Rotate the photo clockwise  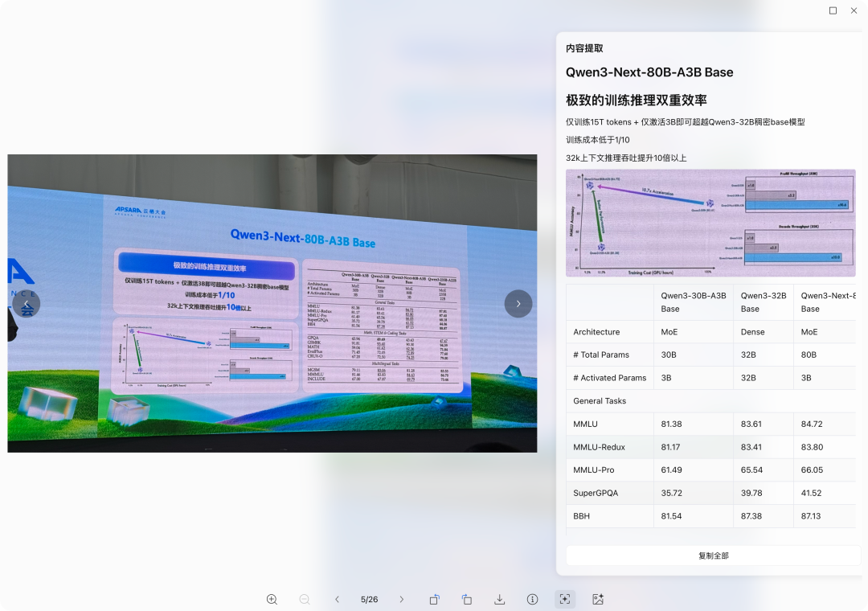(467, 599)
